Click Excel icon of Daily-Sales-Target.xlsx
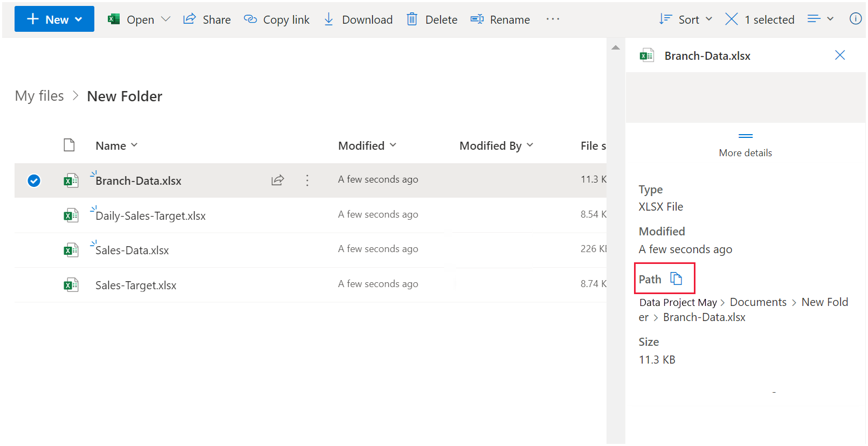 tap(71, 215)
